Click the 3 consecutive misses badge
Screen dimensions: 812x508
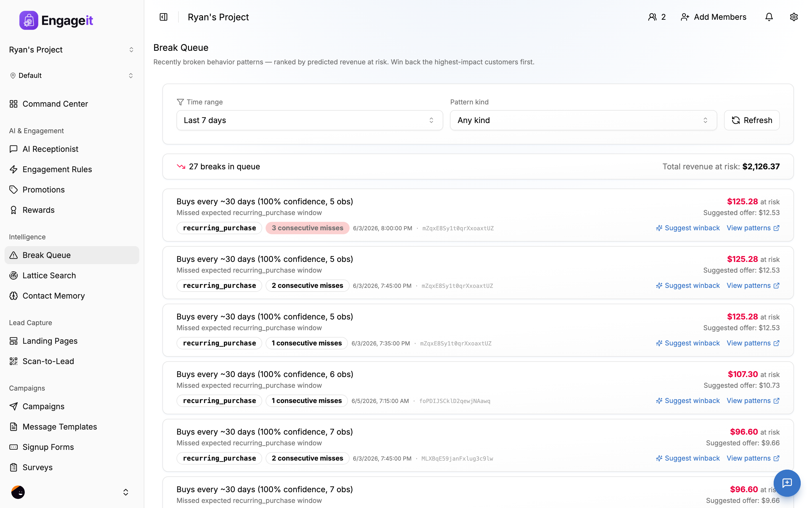[307, 228]
